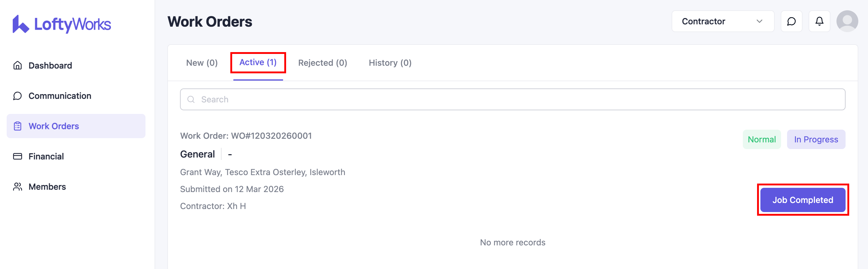The image size is (868, 269).
Task: Click the Work Orders clipboard icon
Action: (x=18, y=126)
